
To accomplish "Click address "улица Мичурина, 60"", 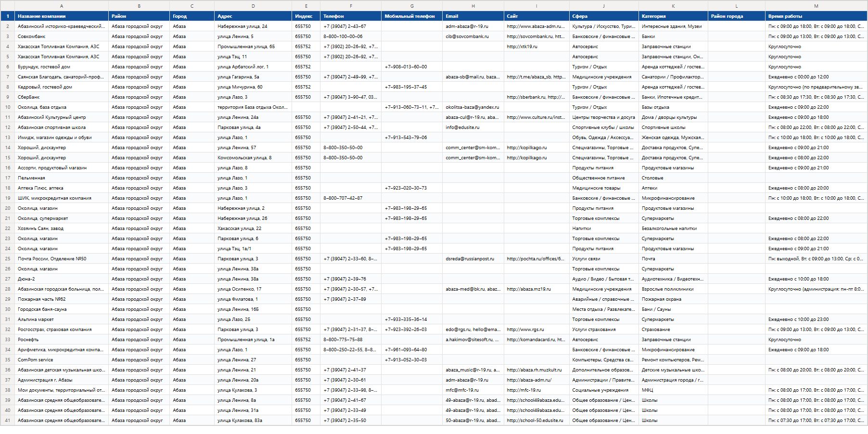I will click(x=253, y=87).
